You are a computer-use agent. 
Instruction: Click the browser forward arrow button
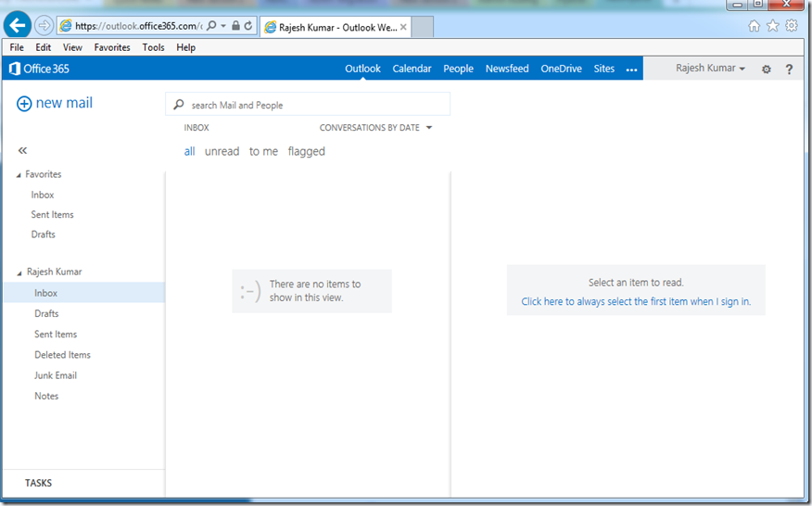click(x=44, y=25)
